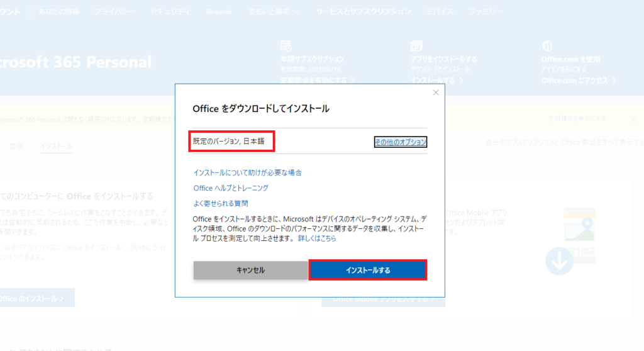Follow the 詳しくはこちら link
This screenshot has height=351, width=644.
(x=317, y=238)
